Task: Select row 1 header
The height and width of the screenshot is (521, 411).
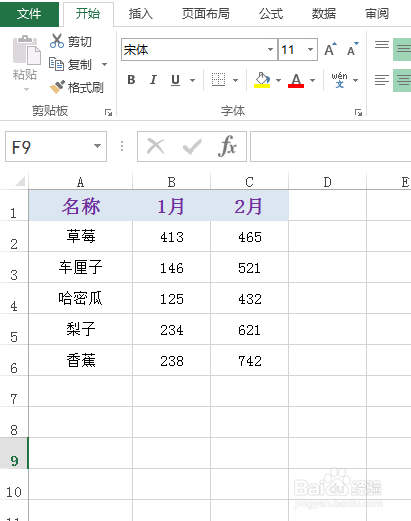Action: (x=14, y=205)
